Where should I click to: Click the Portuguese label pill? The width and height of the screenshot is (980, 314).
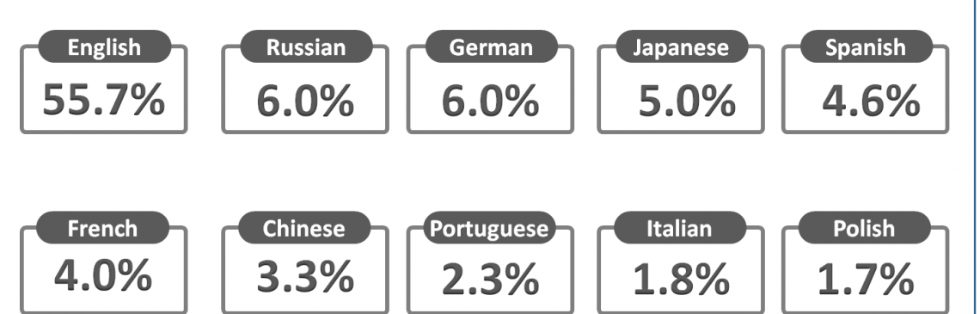489,228
